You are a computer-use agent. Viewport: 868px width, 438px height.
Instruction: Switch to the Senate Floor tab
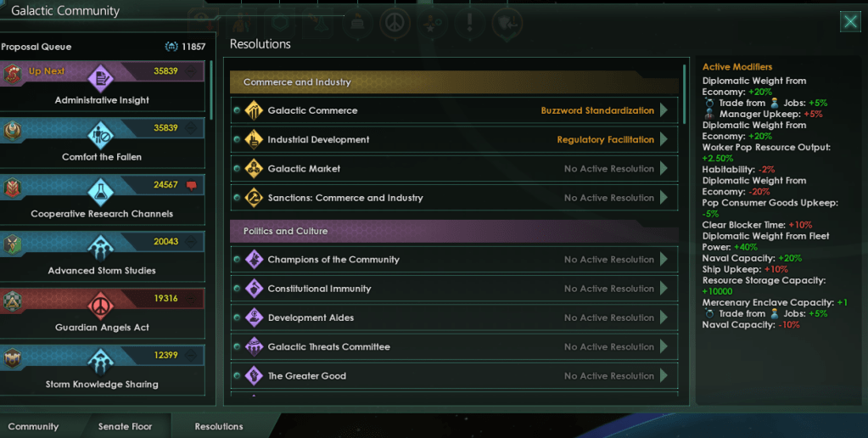tap(125, 426)
